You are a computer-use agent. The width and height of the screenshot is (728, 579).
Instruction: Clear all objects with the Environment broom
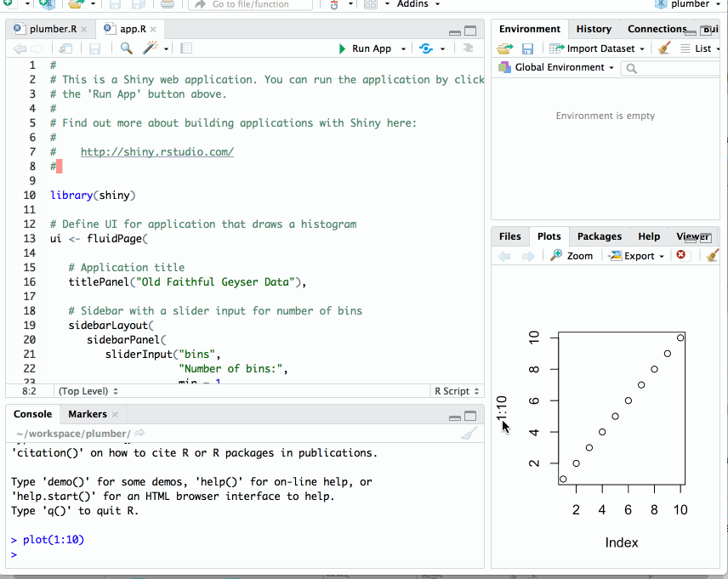(x=664, y=48)
